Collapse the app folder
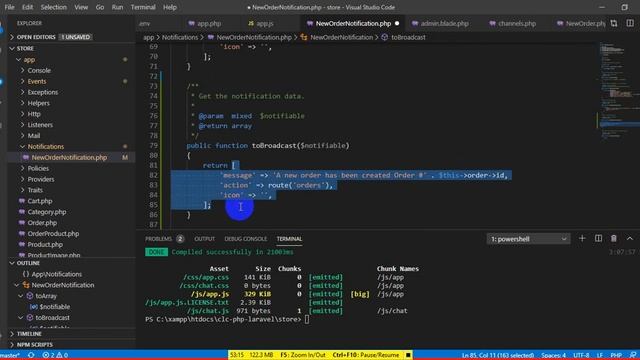640x360 pixels. [x=29, y=60]
